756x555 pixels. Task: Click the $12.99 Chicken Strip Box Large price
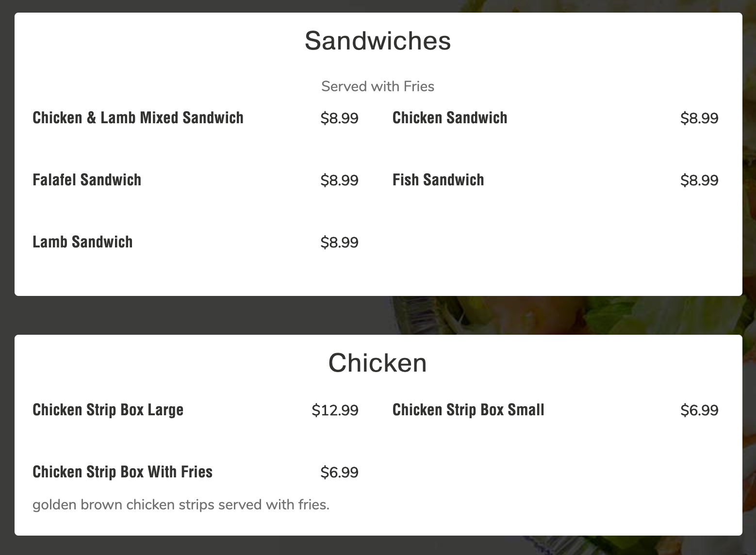pyautogui.click(x=335, y=410)
